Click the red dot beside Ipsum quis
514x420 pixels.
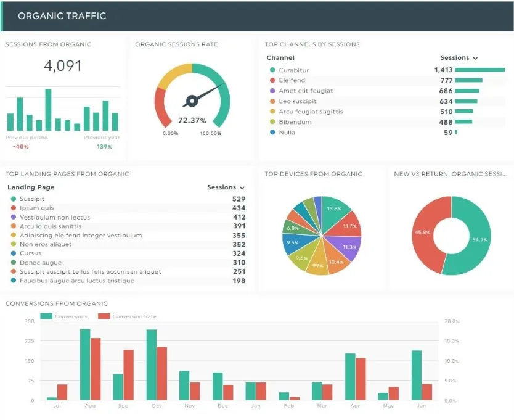(x=13, y=208)
